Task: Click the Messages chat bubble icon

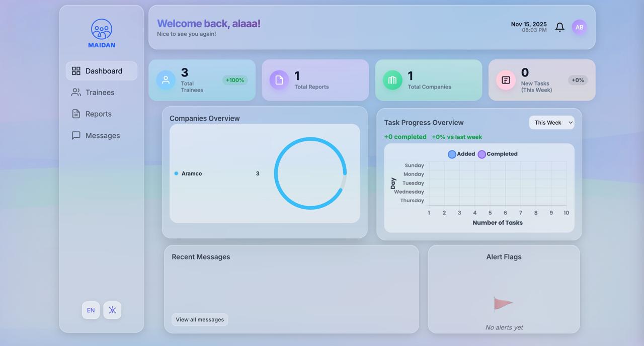Action: 76,135
